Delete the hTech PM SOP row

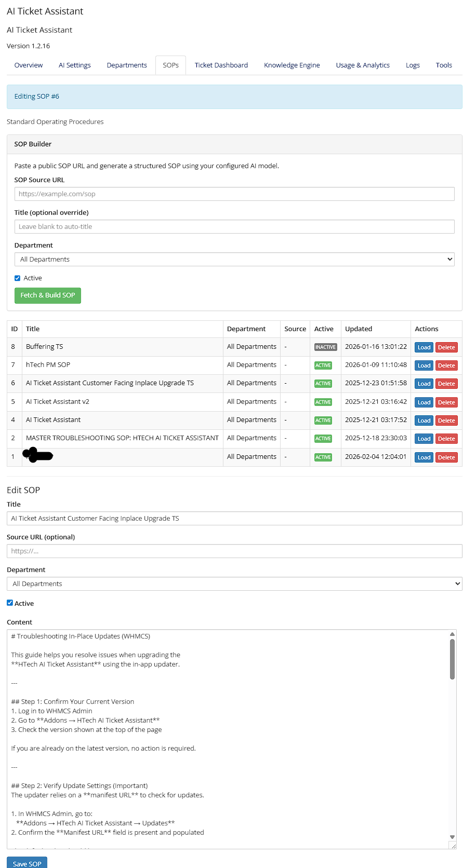(x=446, y=365)
